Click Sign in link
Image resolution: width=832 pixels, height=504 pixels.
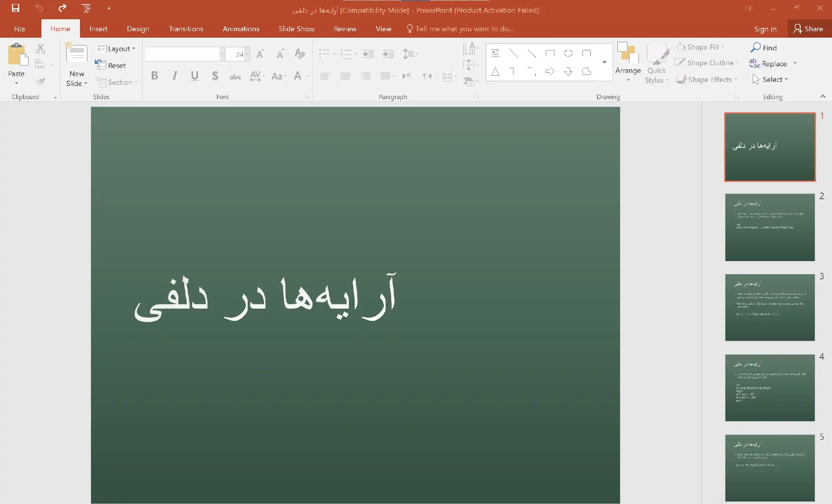765,29
